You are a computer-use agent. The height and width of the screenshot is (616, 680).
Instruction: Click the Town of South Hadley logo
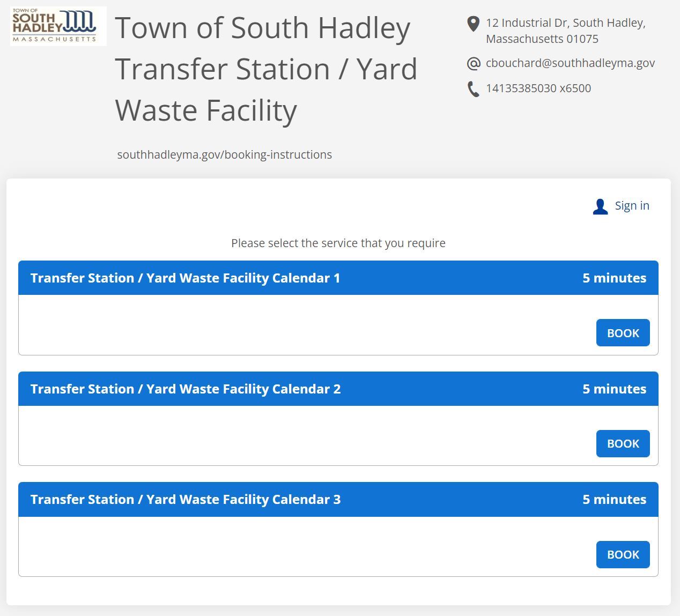point(58,26)
